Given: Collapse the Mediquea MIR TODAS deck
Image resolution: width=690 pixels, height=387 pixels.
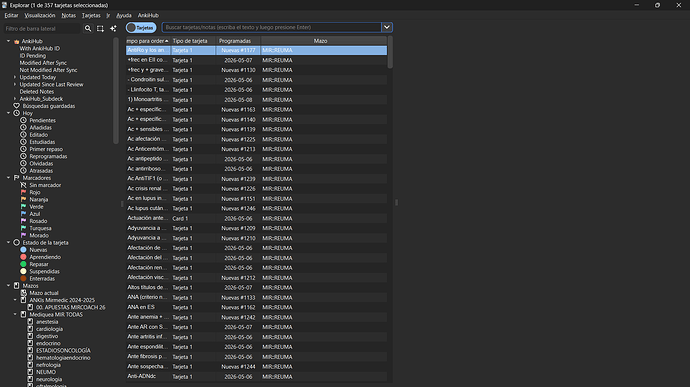Looking at the screenshot, I should [15, 314].
